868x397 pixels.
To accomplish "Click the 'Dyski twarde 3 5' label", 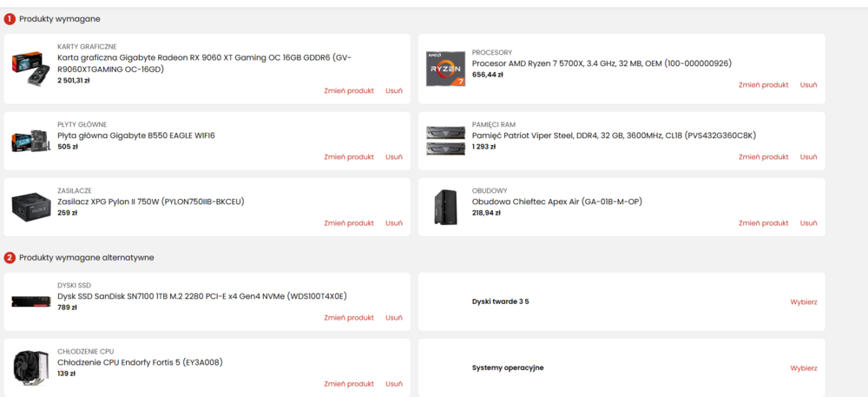I will point(501,301).
